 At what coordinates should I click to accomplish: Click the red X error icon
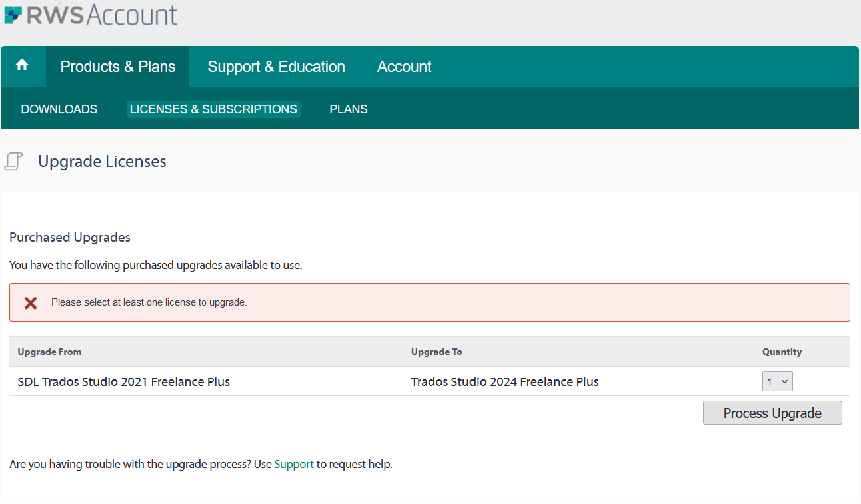31,303
